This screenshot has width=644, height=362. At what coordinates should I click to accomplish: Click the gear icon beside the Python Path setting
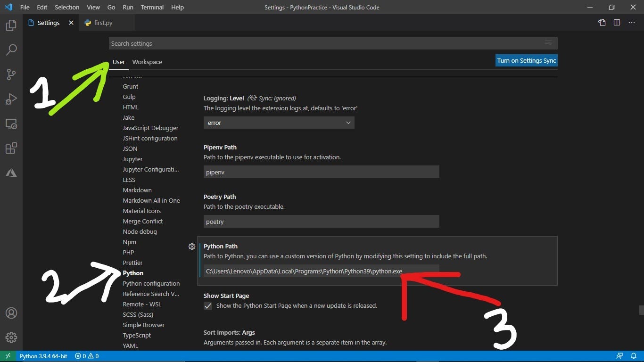pos(192,247)
